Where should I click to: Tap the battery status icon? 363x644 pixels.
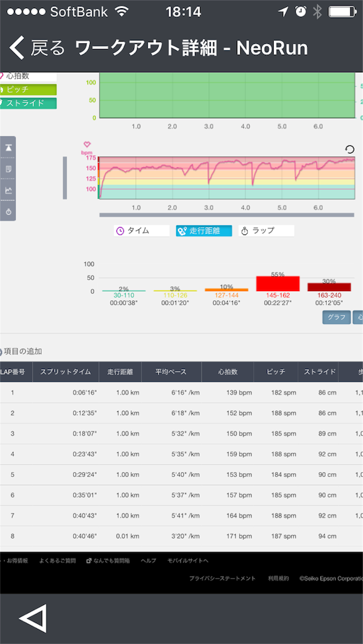click(x=342, y=12)
